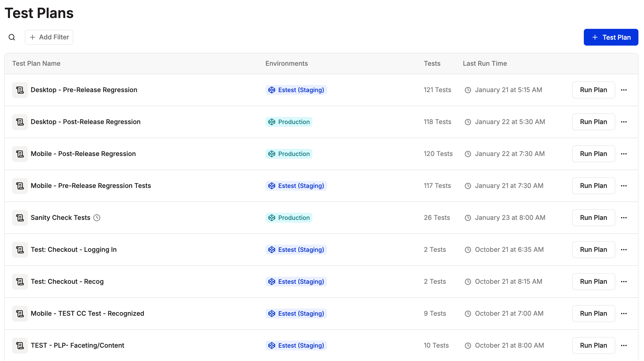
Task: Run the Test: Checkout - Logging In plan
Action: click(593, 250)
